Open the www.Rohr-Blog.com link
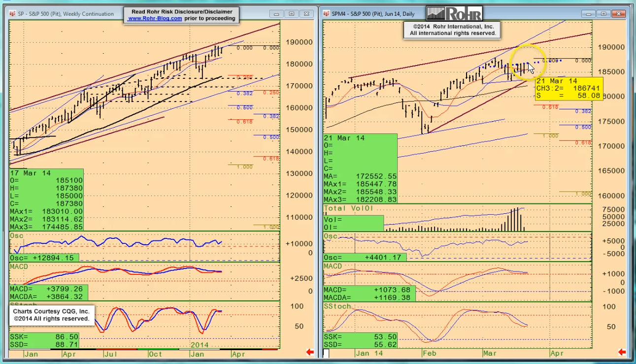 click(155, 18)
